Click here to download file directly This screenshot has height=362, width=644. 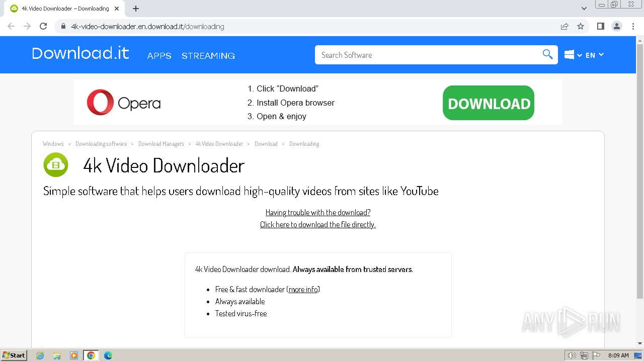pyautogui.click(x=318, y=224)
